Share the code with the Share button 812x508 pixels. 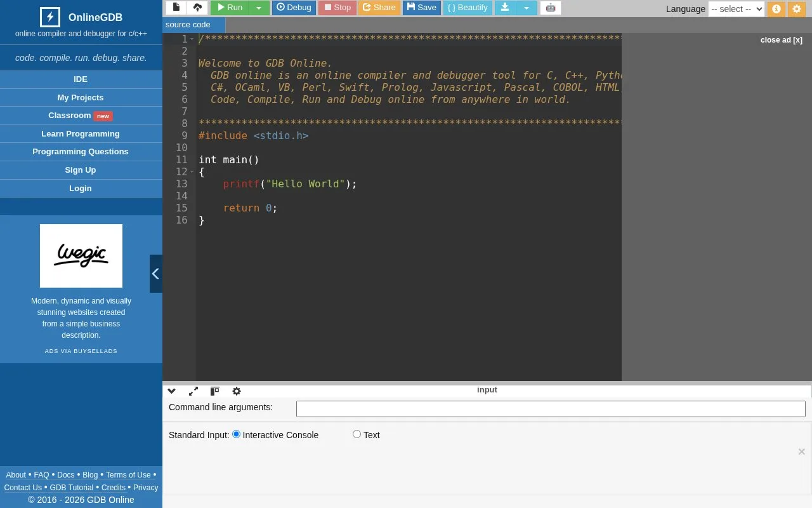coord(379,8)
